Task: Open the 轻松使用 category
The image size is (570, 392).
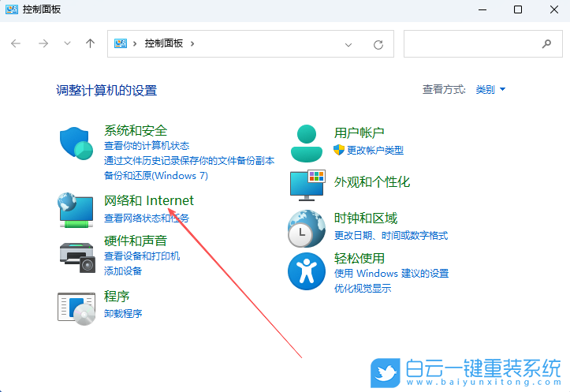Action: click(360, 258)
